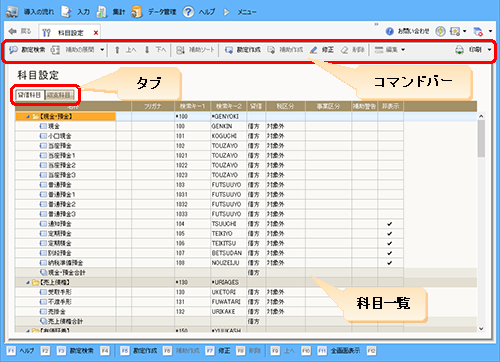
Task: Click the 検索キー2 column header
Action: 228,106
